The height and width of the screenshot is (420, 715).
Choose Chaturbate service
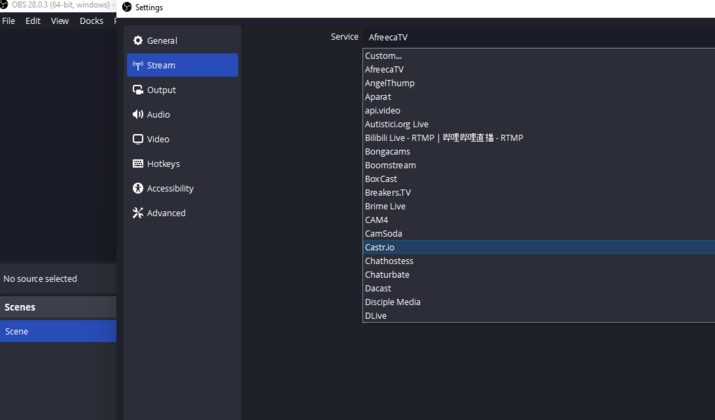coord(539,275)
